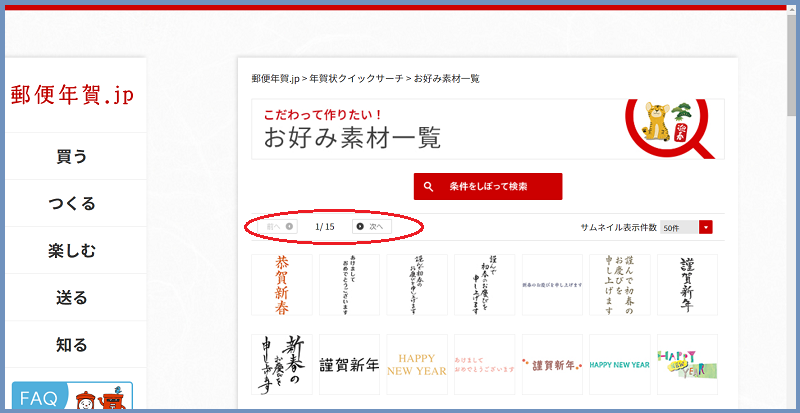This screenshot has width=800, height=413.
Task: Select the vertical brush 謹賀新年 thumbnail
Action: click(x=687, y=285)
